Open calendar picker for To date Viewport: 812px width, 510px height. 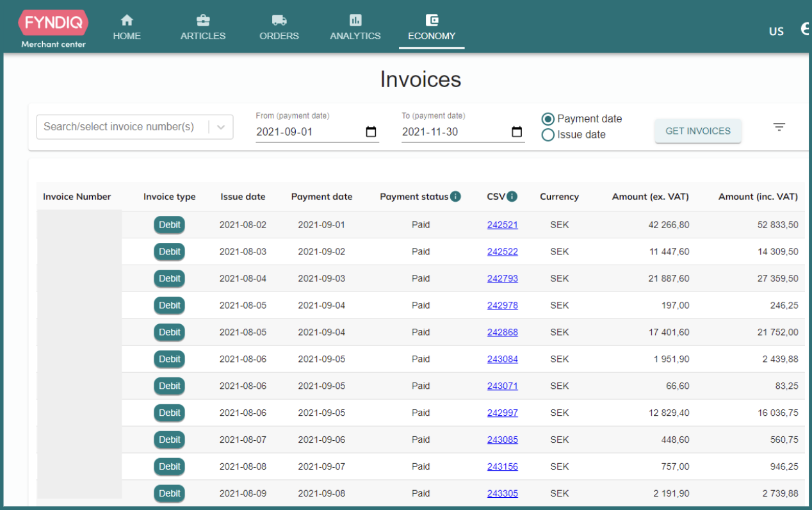coord(517,133)
